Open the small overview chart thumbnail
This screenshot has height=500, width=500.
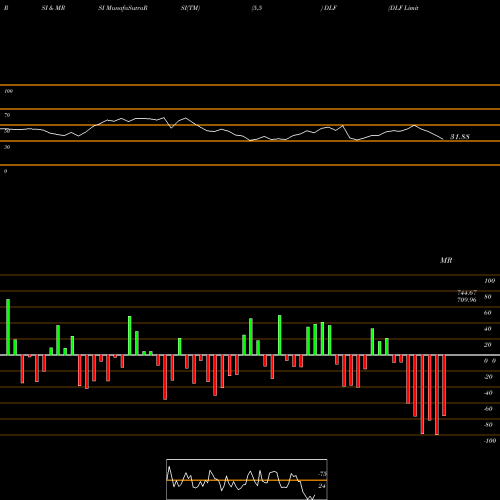(x=247, y=479)
